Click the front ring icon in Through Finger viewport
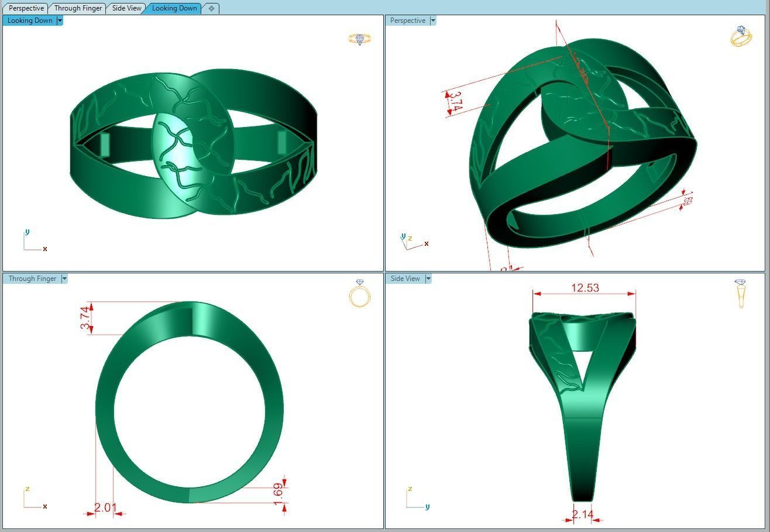The height and width of the screenshot is (532, 770). 360,293
